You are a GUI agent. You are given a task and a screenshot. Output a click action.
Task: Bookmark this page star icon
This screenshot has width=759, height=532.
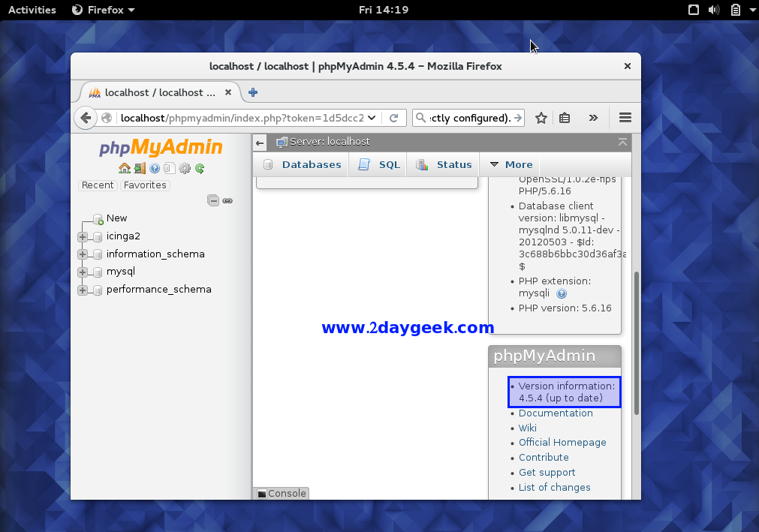click(541, 118)
